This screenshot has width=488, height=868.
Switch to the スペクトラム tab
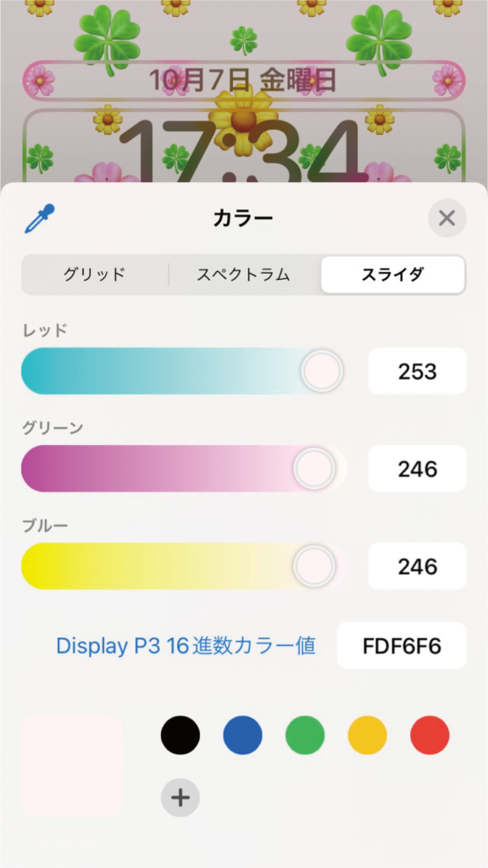243,275
